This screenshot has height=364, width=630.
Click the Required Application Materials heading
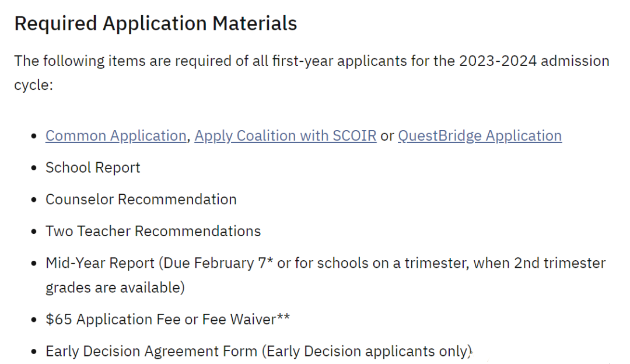(x=156, y=23)
